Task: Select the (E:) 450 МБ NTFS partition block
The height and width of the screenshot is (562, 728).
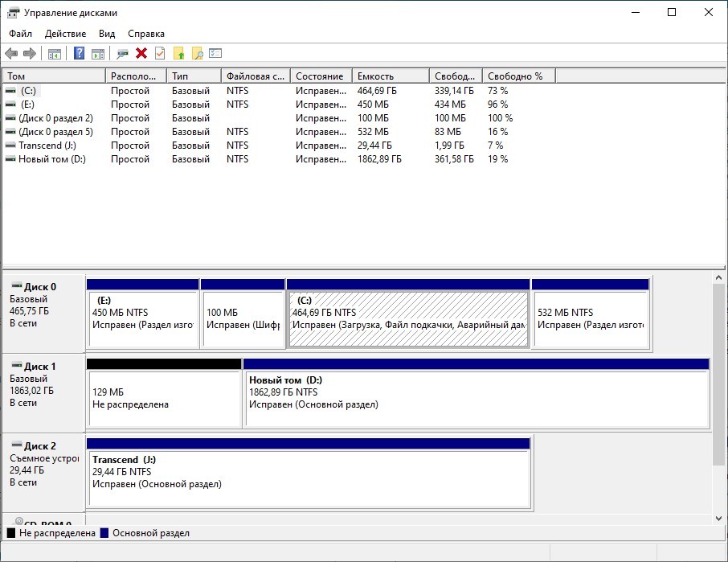Action: (142, 314)
